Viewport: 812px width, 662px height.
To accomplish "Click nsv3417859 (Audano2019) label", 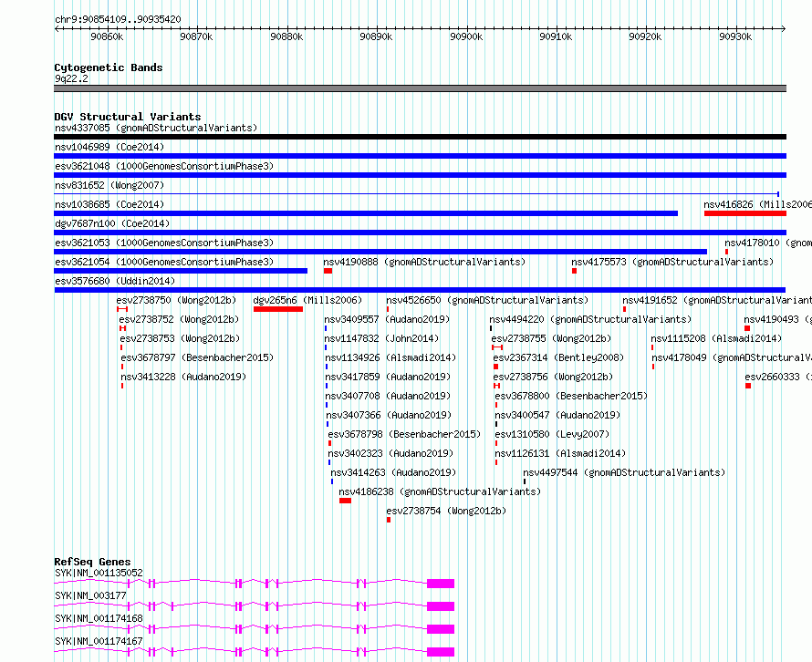I will pos(388,377).
